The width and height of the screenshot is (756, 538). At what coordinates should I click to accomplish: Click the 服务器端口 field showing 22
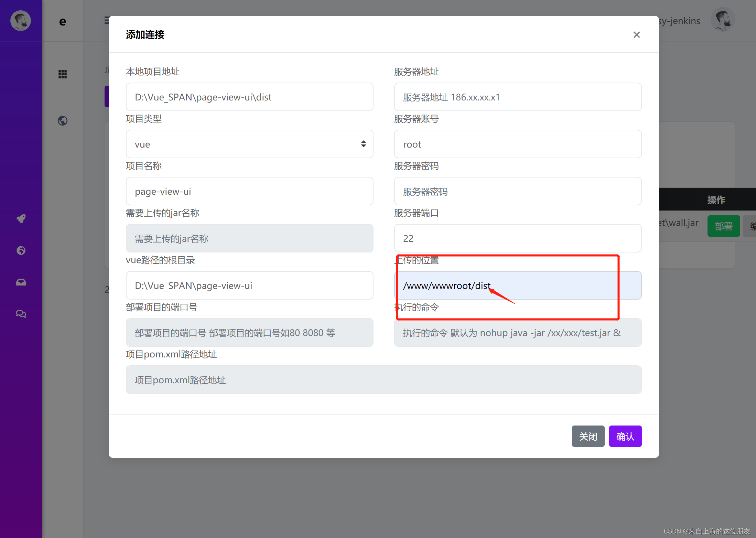pyautogui.click(x=518, y=238)
